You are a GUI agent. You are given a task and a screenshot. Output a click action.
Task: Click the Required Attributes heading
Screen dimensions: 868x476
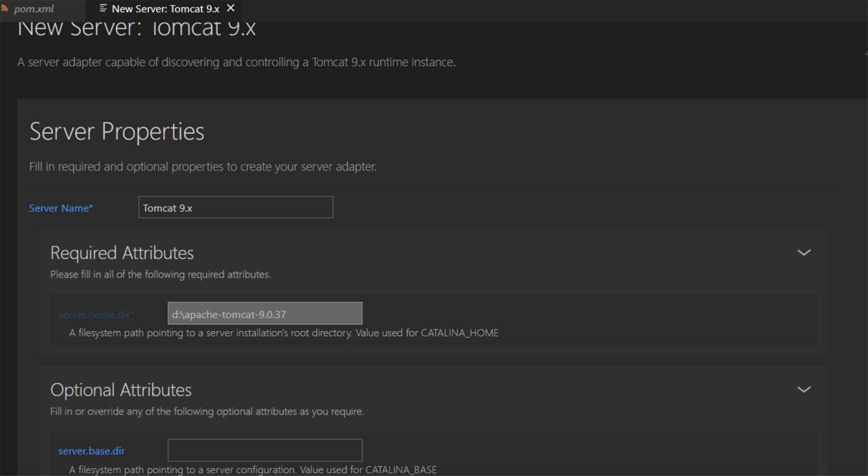(122, 253)
